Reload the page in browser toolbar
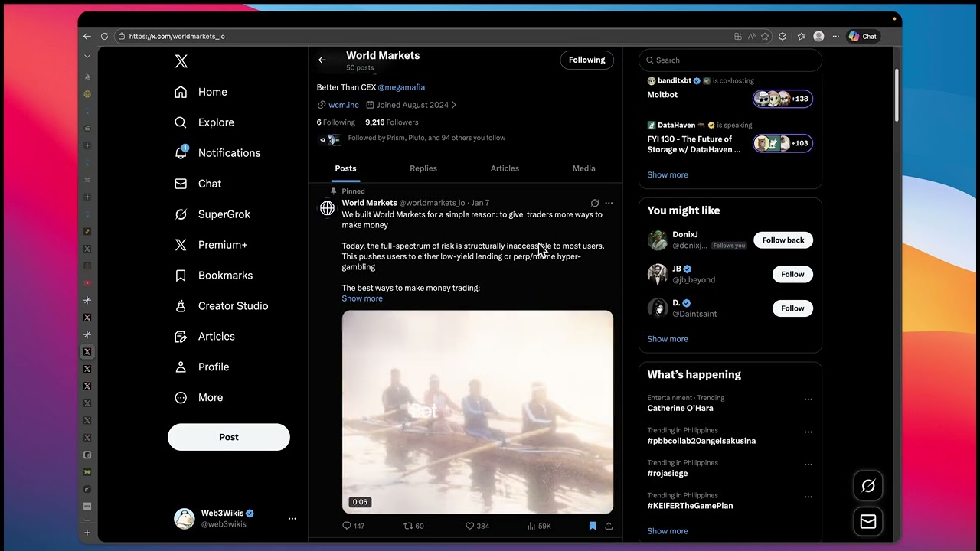 tap(103, 36)
